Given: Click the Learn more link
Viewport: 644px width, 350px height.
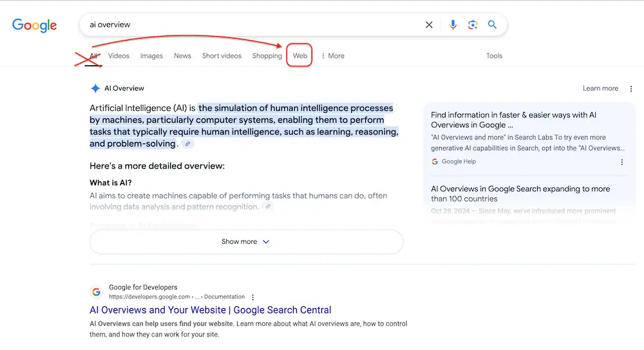Looking at the screenshot, I should [x=600, y=88].
